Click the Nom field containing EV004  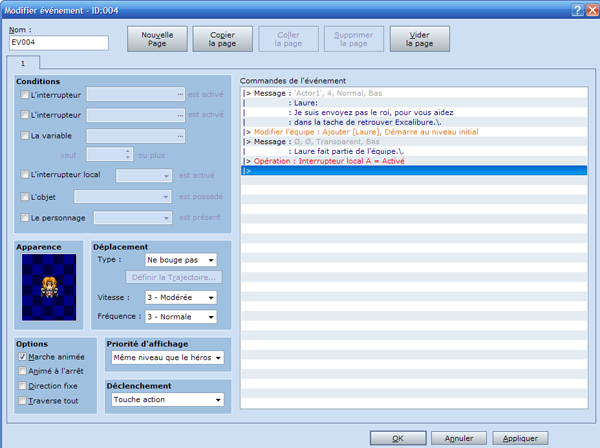pyautogui.click(x=59, y=42)
